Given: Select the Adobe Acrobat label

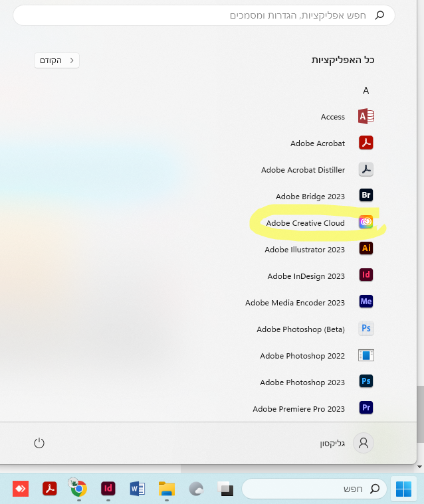Looking at the screenshot, I should click(318, 143).
